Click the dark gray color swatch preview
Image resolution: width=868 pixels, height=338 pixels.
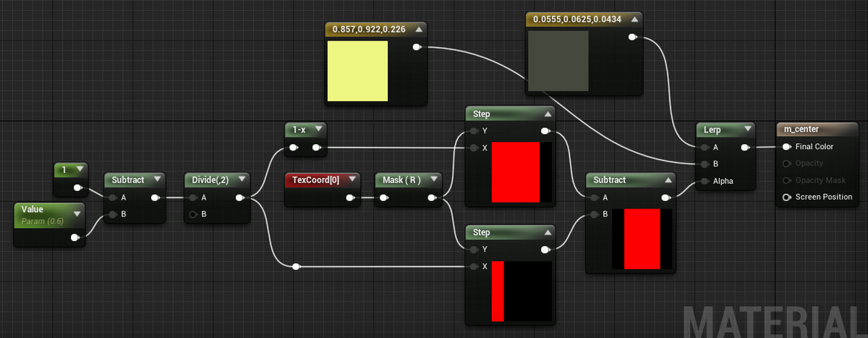558,61
